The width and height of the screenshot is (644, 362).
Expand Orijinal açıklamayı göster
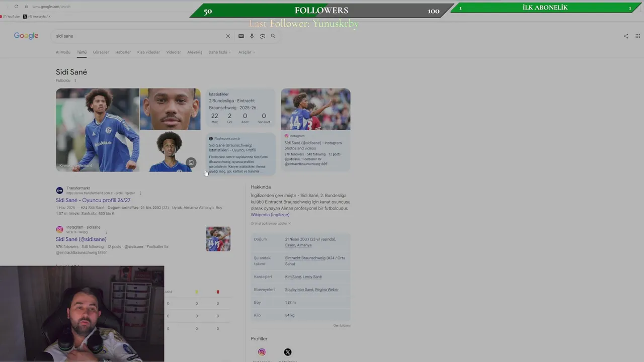(x=271, y=223)
